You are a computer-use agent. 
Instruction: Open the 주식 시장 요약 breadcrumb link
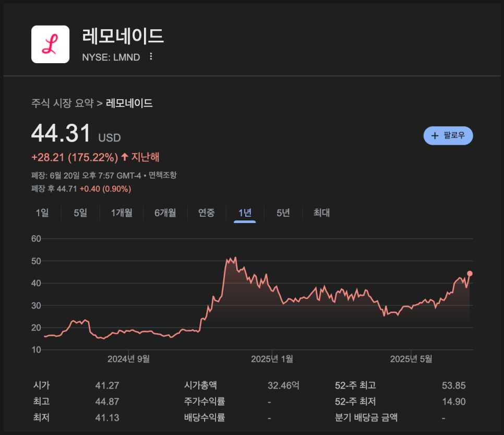pyautogui.click(x=63, y=103)
